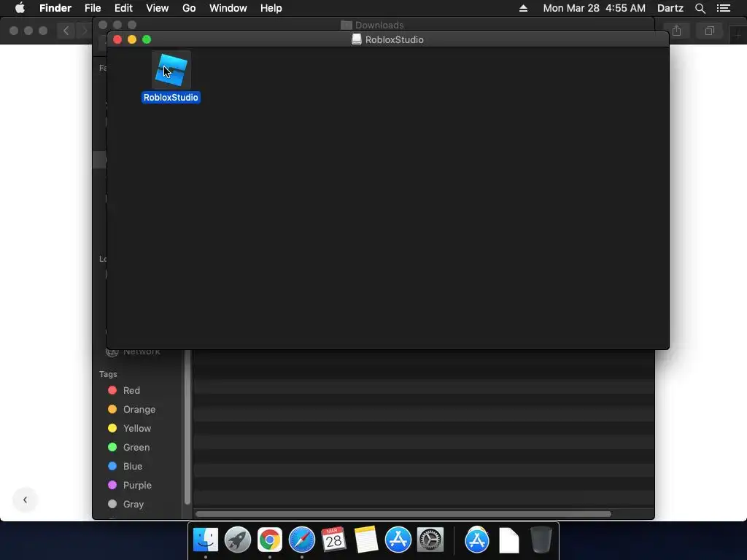747x560 pixels.
Task: Click the Downloads sidebar vertical scrollbar
Action: (187, 427)
